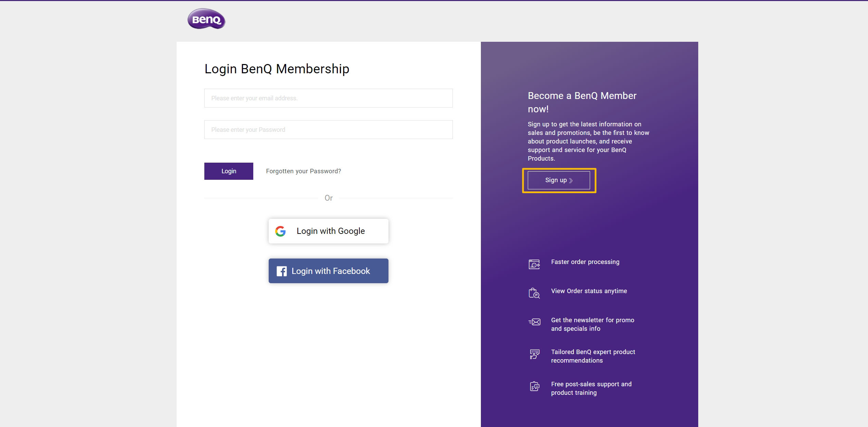Click the expert product recommendations icon
Viewport: 868px width, 427px height.
(534, 354)
